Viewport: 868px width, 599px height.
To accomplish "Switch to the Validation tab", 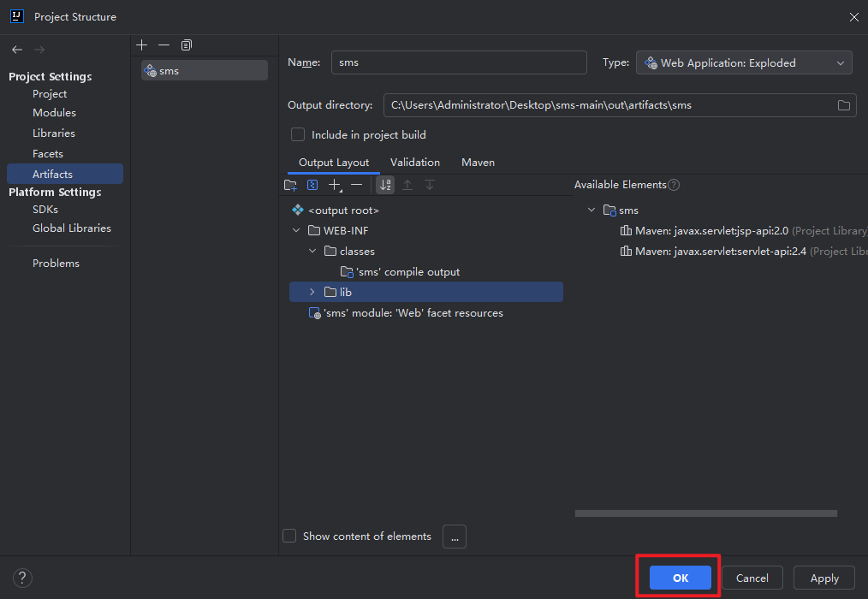I will (x=415, y=163).
